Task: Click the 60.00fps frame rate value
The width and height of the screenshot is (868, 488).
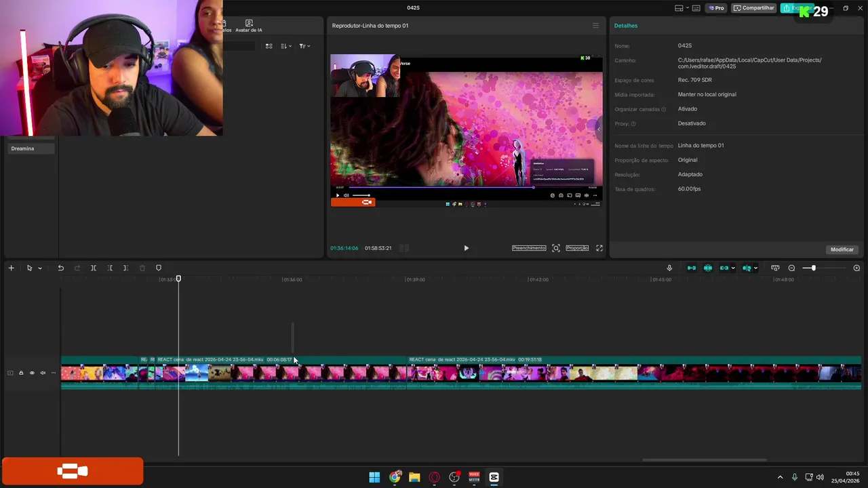Action: coord(689,189)
